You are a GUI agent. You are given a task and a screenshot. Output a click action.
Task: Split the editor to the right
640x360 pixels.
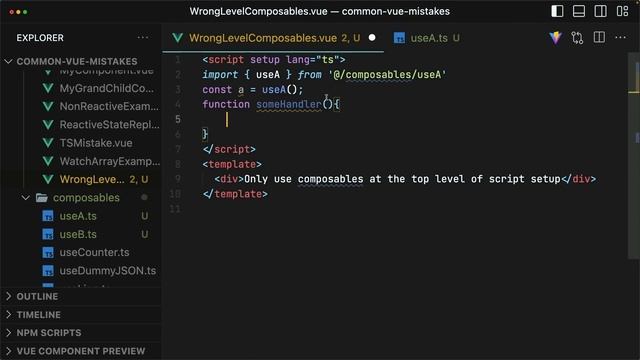pyautogui.click(x=599, y=38)
